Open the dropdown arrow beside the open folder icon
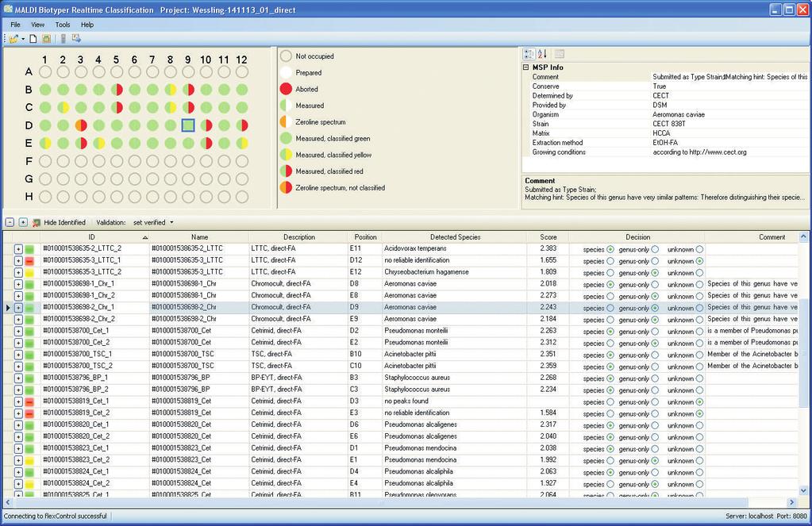The image size is (812, 526). (x=23, y=40)
